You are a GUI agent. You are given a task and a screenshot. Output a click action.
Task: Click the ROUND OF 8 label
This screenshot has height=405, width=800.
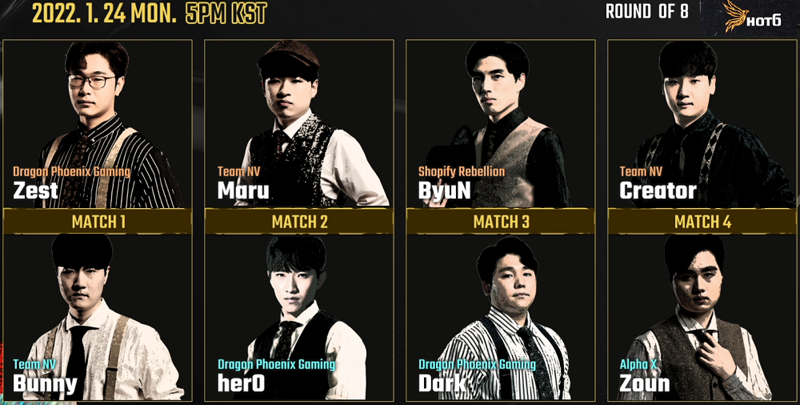[647, 12]
